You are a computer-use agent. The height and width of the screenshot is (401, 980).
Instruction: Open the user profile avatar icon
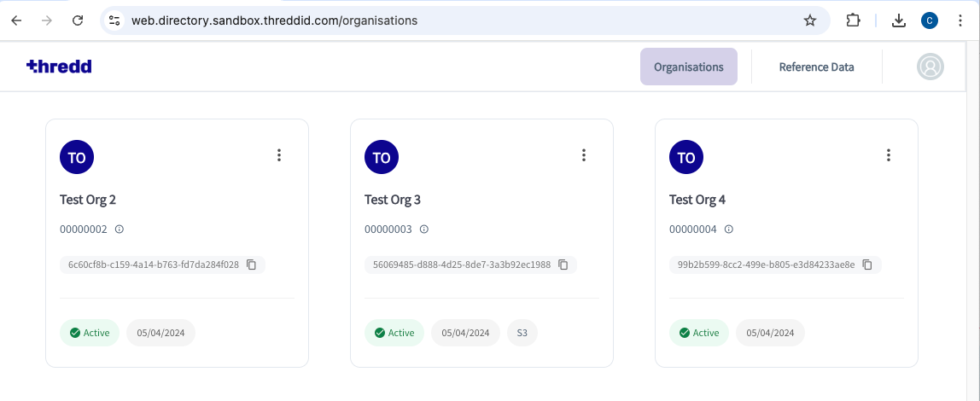[930, 67]
